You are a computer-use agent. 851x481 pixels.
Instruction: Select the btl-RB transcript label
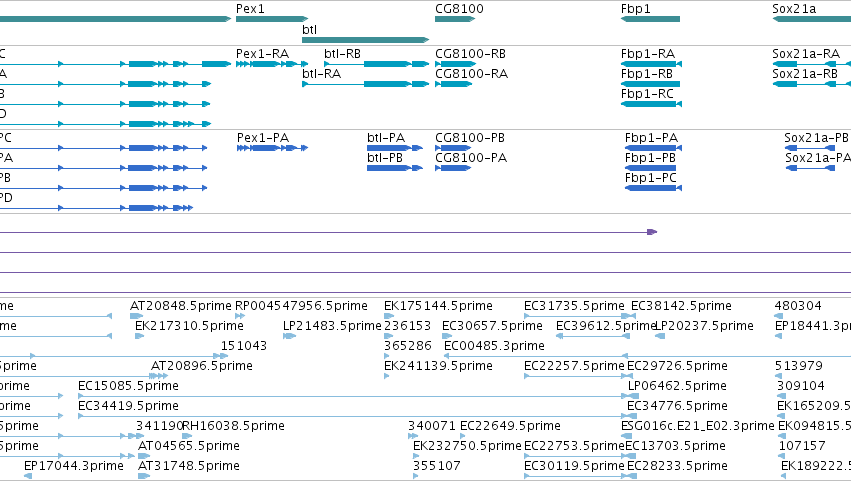342,54
